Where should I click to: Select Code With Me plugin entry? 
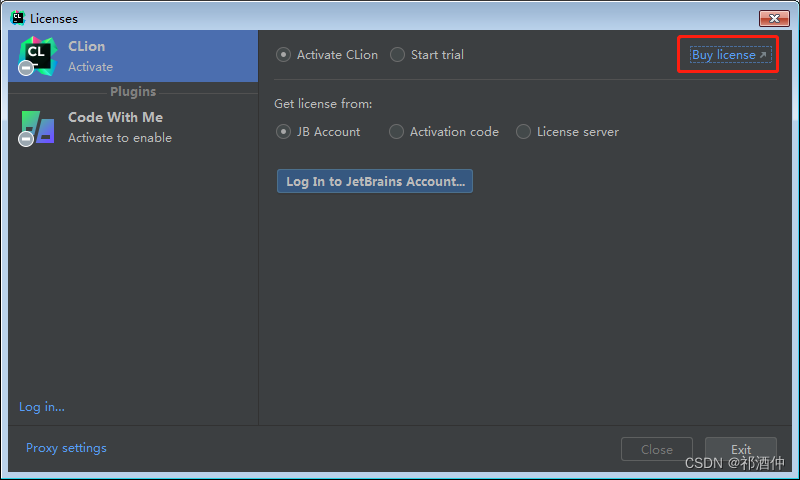tap(133, 128)
